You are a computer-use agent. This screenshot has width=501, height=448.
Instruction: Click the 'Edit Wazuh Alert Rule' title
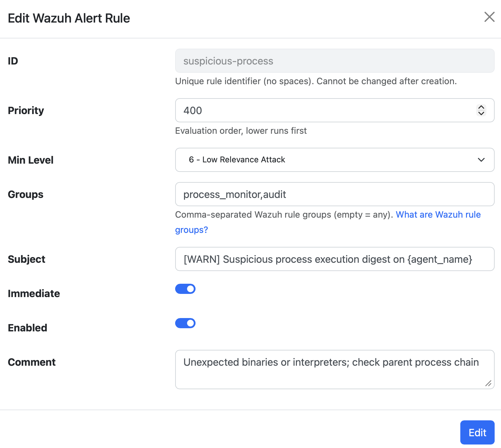click(x=69, y=18)
